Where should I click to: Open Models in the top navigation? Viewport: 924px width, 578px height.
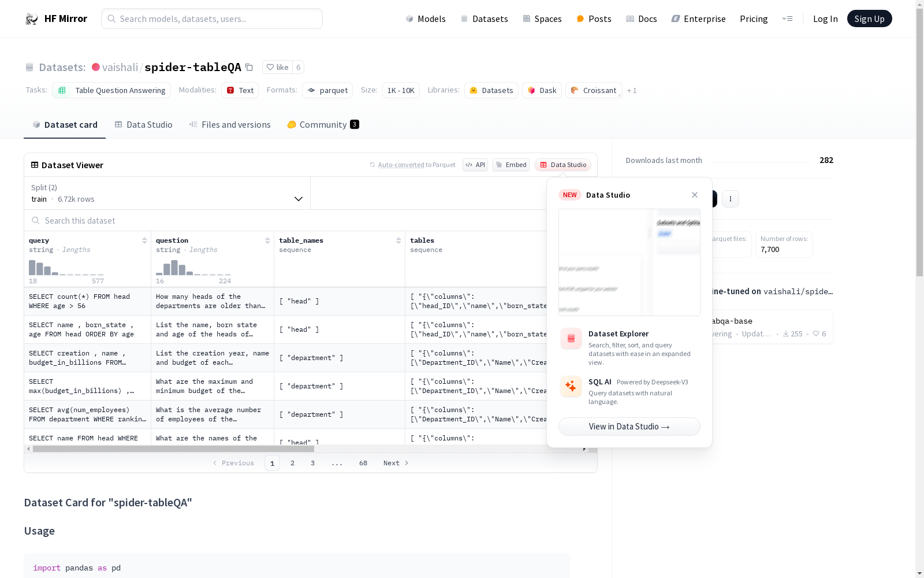tap(426, 18)
